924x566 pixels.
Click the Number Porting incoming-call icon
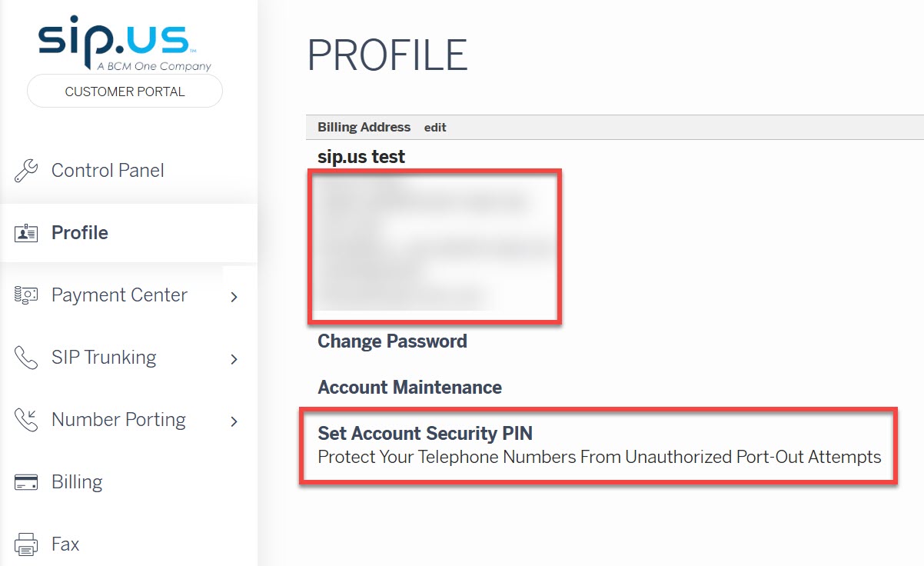point(26,420)
